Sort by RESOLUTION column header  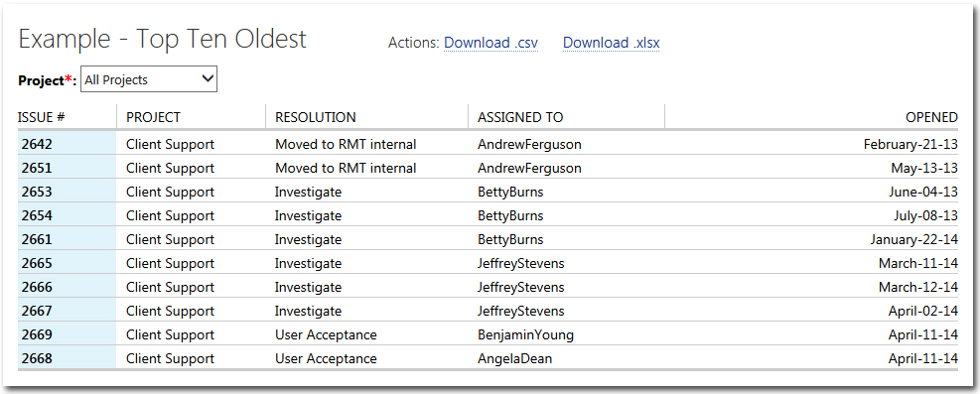[x=316, y=117]
